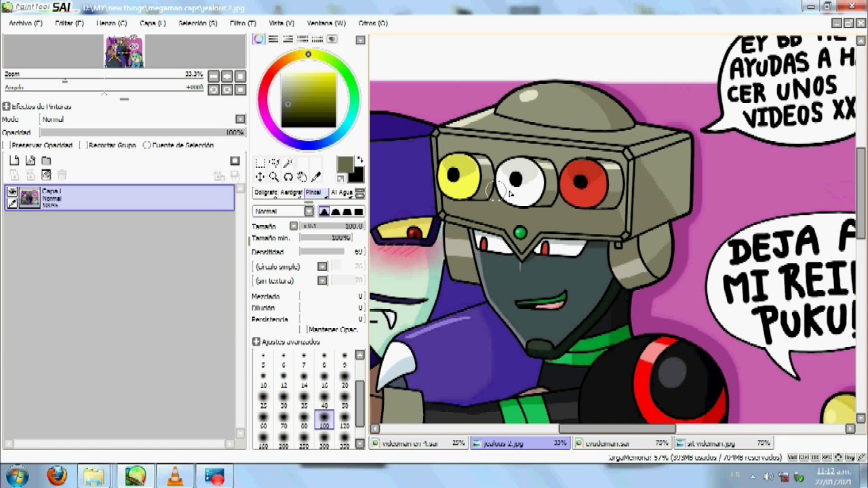Select Fuente de Selección radio button

[x=146, y=145]
